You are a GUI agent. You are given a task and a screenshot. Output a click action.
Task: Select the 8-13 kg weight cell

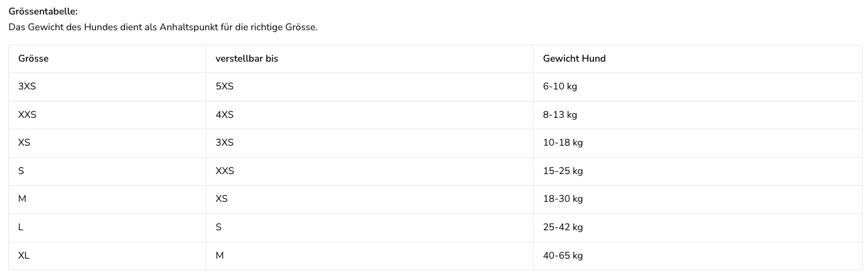coord(698,115)
